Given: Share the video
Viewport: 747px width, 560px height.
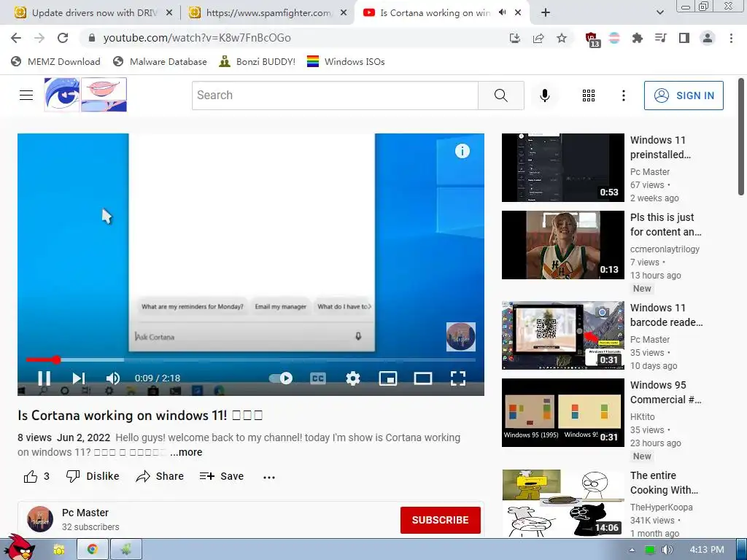Looking at the screenshot, I should tap(160, 476).
